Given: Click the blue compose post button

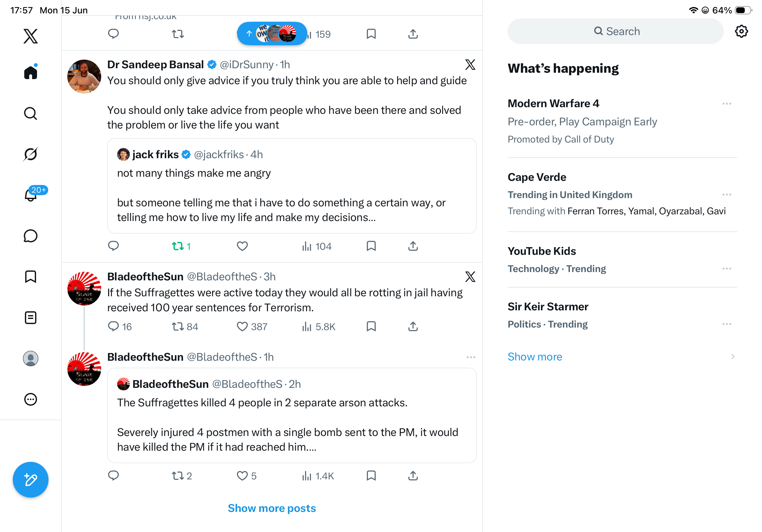Looking at the screenshot, I should 31,480.
